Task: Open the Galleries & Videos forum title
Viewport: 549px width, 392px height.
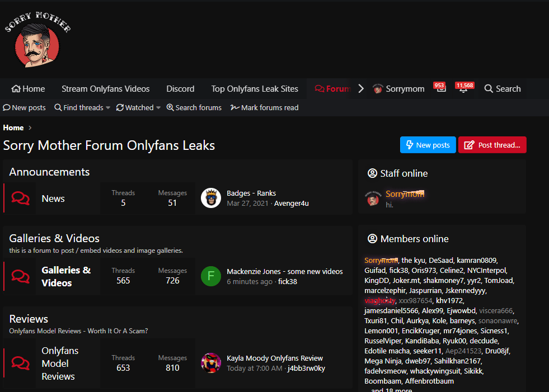Action: (x=66, y=276)
